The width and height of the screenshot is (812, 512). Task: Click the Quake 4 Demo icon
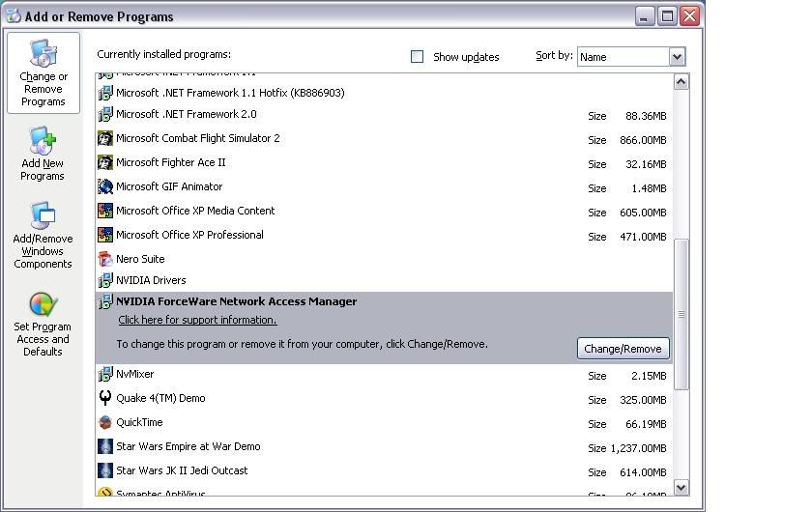(105, 398)
